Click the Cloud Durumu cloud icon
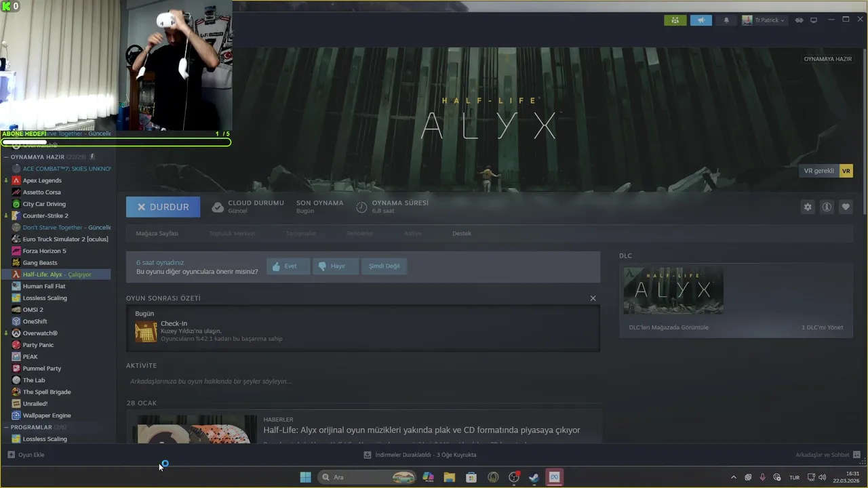The width and height of the screenshot is (868, 488). pyautogui.click(x=218, y=207)
